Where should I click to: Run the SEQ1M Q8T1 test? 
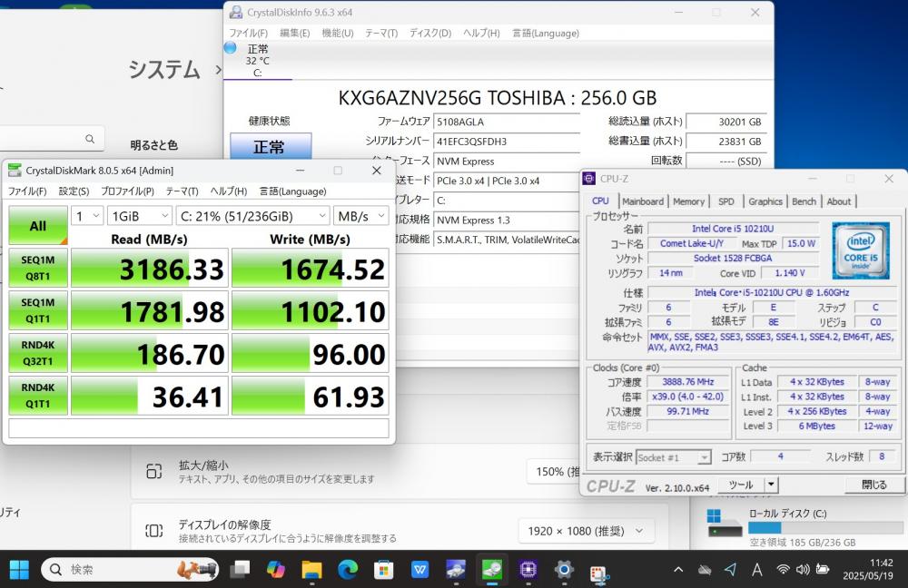[37, 268]
